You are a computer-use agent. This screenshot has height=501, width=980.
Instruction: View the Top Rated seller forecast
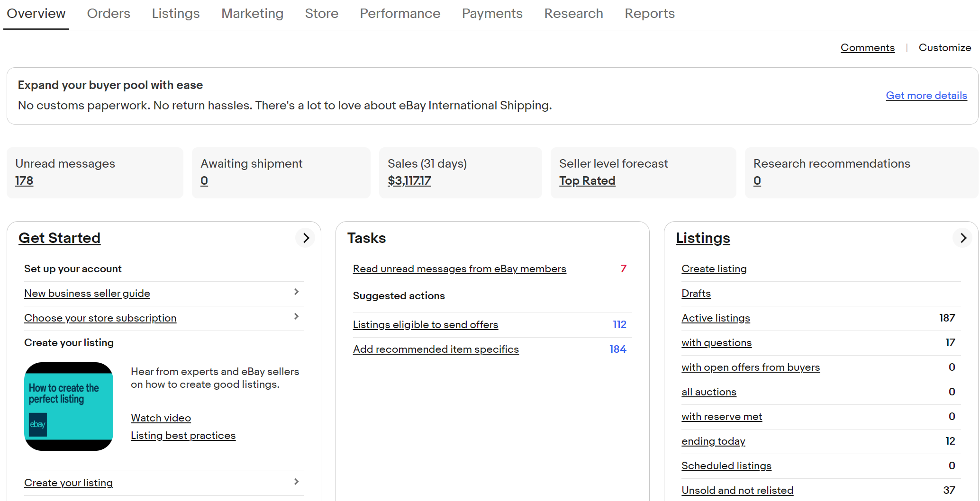pyautogui.click(x=587, y=181)
